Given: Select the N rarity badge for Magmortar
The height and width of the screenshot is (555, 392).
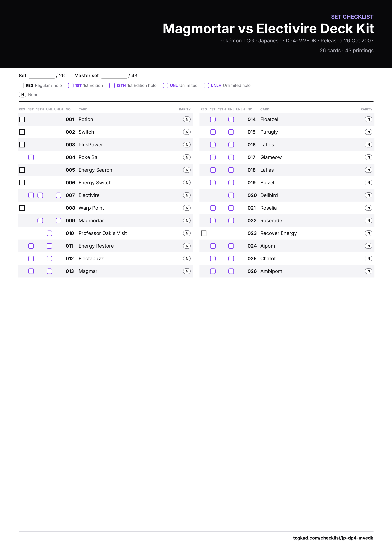Looking at the screenshot, I should pyautogui.click(x=187, y=221).
